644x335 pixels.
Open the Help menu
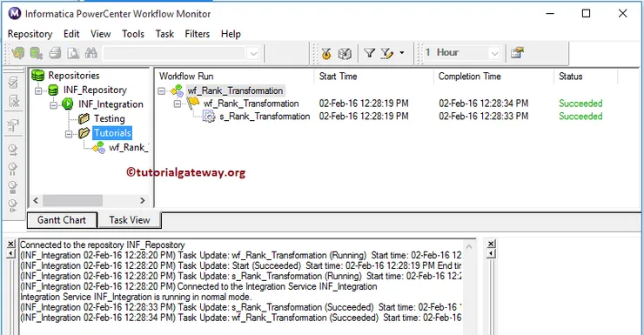coord(231,34)
